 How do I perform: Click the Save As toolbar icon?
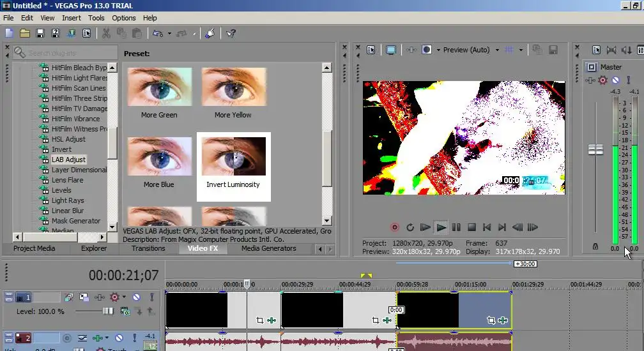click(56, 34)
